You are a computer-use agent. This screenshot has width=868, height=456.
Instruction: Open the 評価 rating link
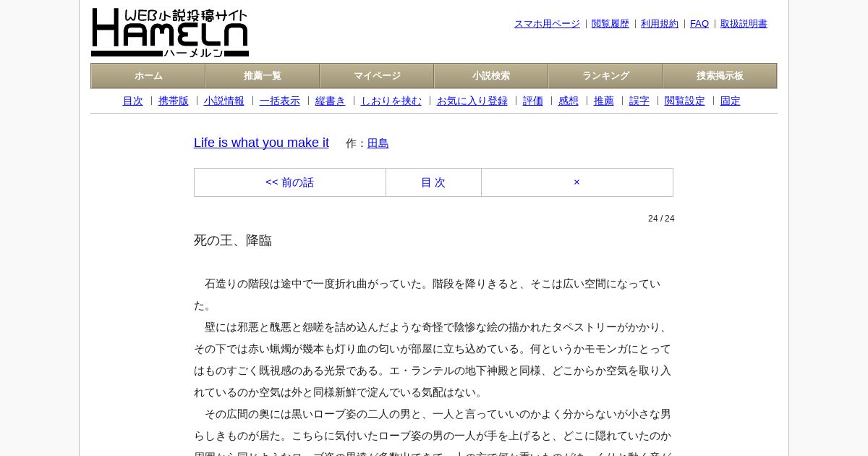(533, 101)
